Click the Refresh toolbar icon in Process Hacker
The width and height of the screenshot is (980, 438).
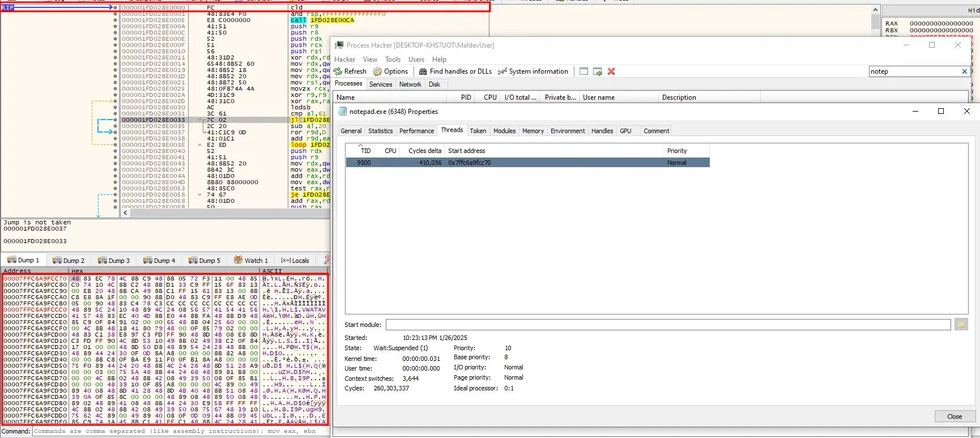(x=338, y=71)
